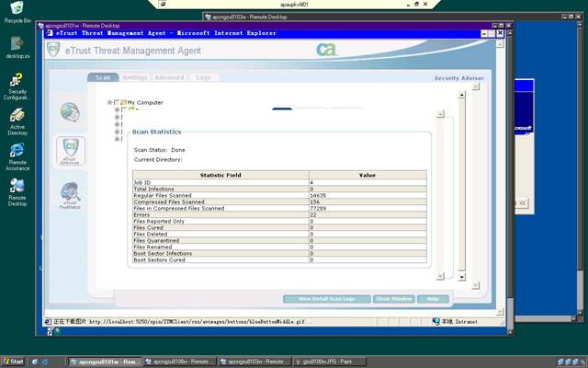This screenshot has height=368, width=588.
Task: Expand the second child tree node
Action: click(118, 118)
